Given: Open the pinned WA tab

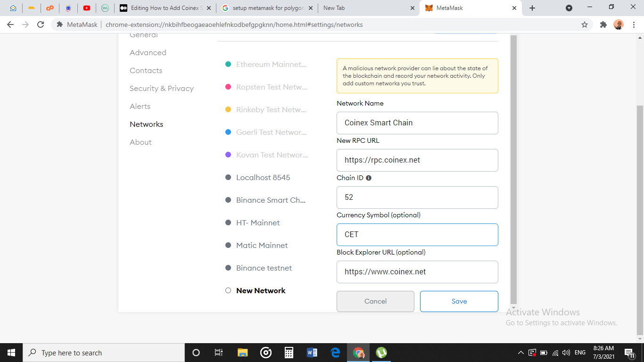Looking at the screenshot, I should coord(105,8).
